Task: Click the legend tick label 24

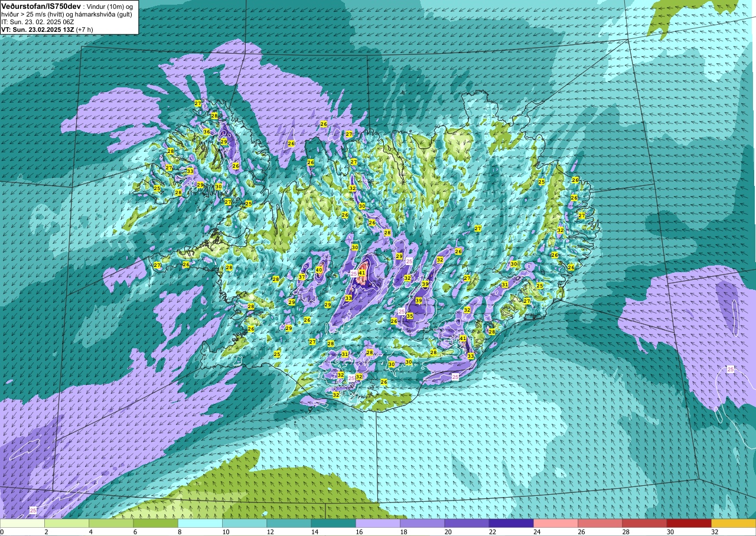Action: pos(537,532)
